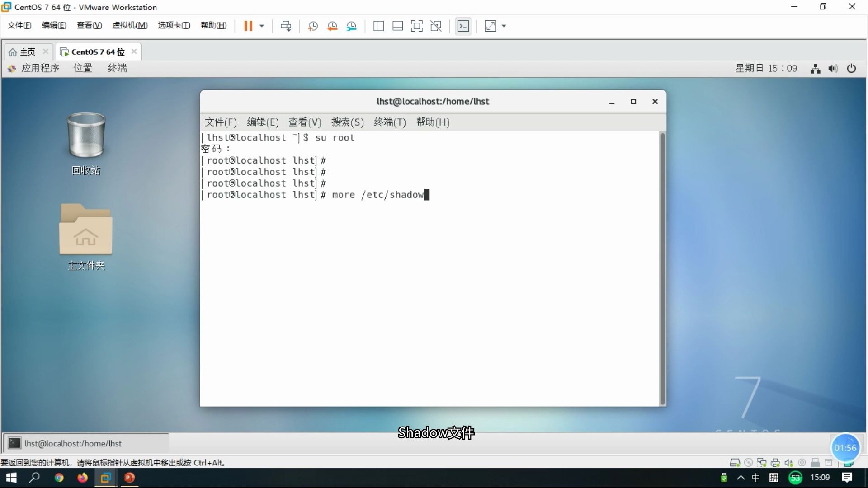
Task: Click the GNOME volume speaker icon
Action: (833, 69)
